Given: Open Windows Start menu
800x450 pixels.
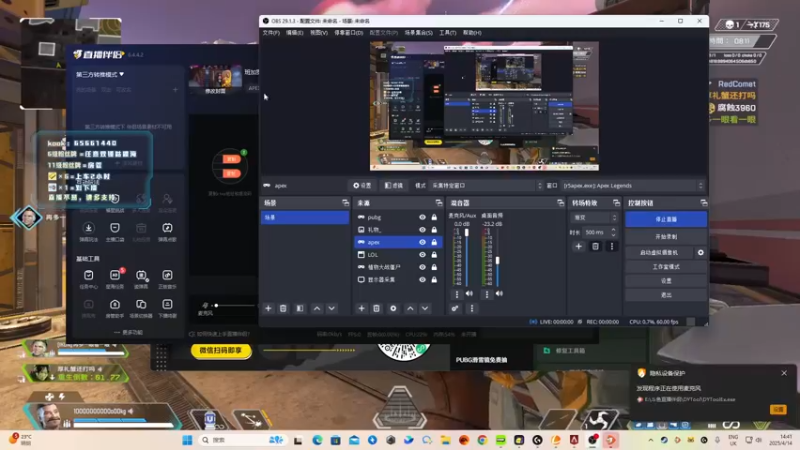Looking at the screenshot, I should [x=187, y=440].
